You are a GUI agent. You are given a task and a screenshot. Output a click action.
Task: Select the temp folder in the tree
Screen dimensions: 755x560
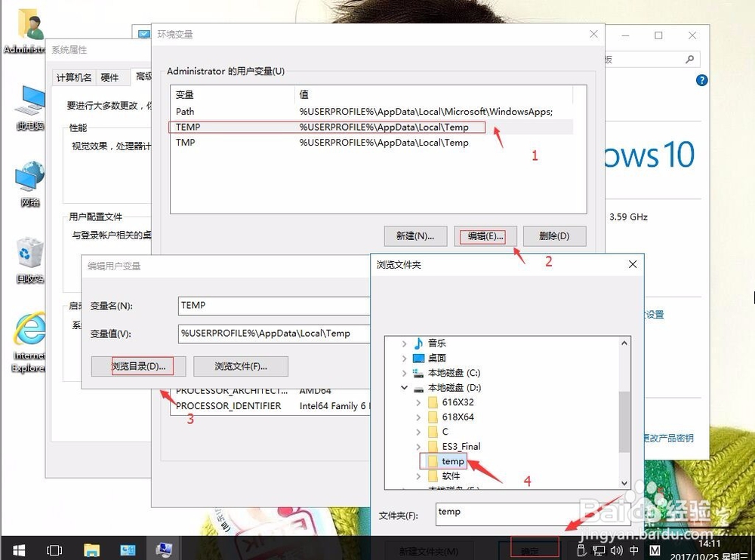pyautogui.click(x=454, y=461)
